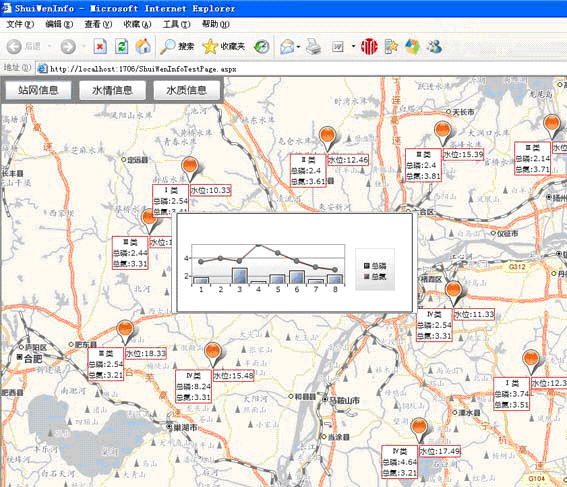
Task: Expand the Edit icon dropdown arrow
Action: 353,46
